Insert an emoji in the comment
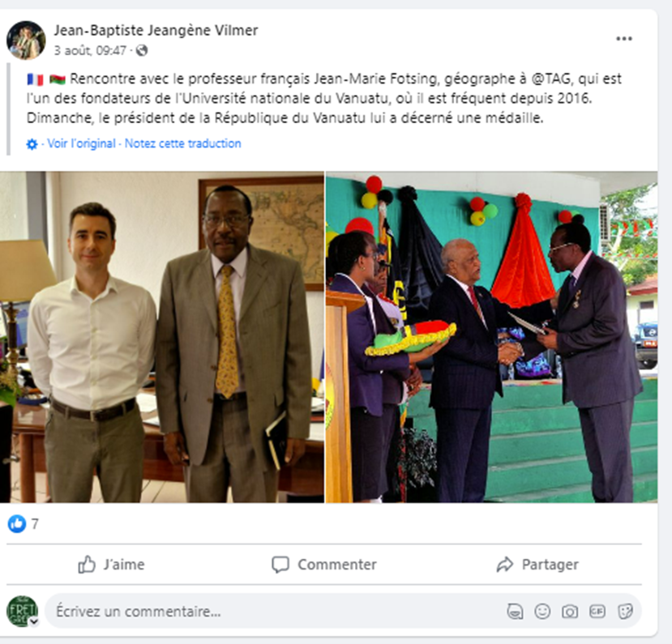This screenshot has height=644, width=672. (x=542, y=611)
